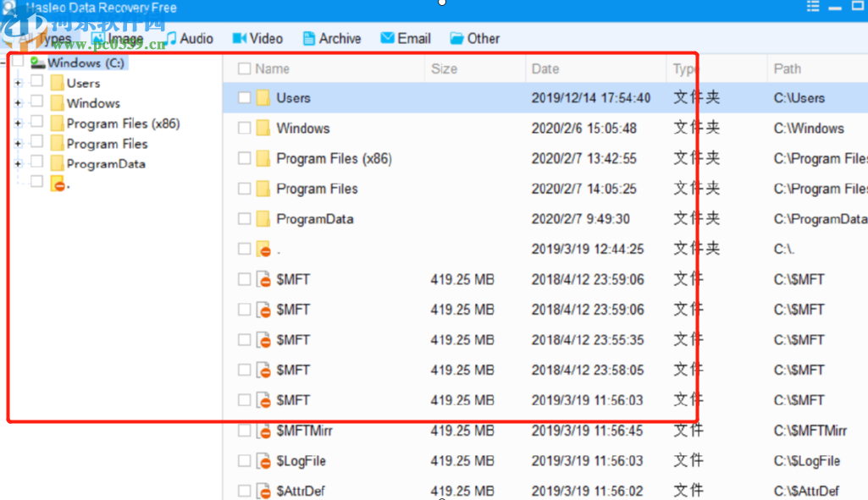Select the Program Files row in file list
This screenshot has width=868, height=500.
545,189
